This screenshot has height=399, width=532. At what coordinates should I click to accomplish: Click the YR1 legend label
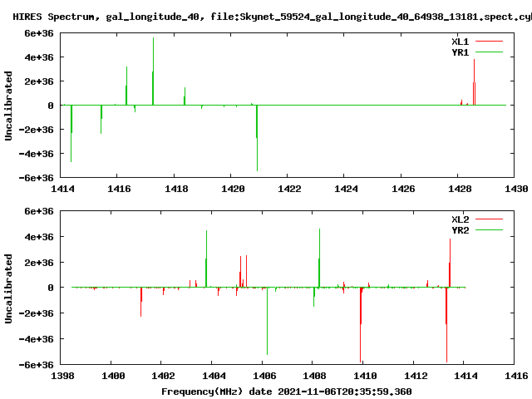pyautogui.click(x=460, y=52)
